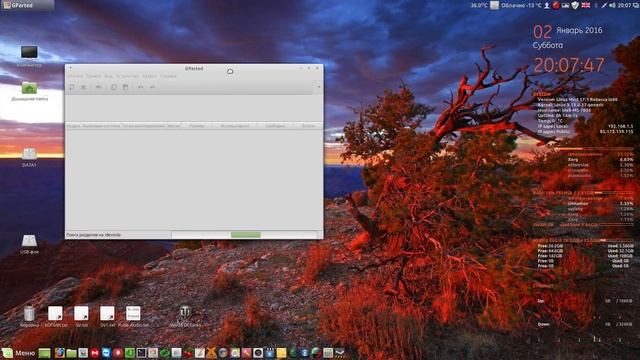Click the Корзина trash desktop icon
The height and width of the screenshot is (360, 640).
(x=29, y=317)
